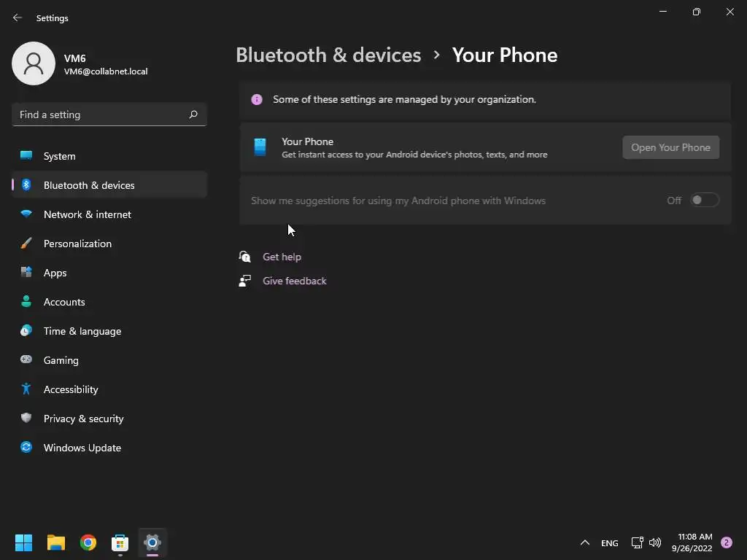Click the Accounts person icon

pyautogui.click(x=26, y=301)
